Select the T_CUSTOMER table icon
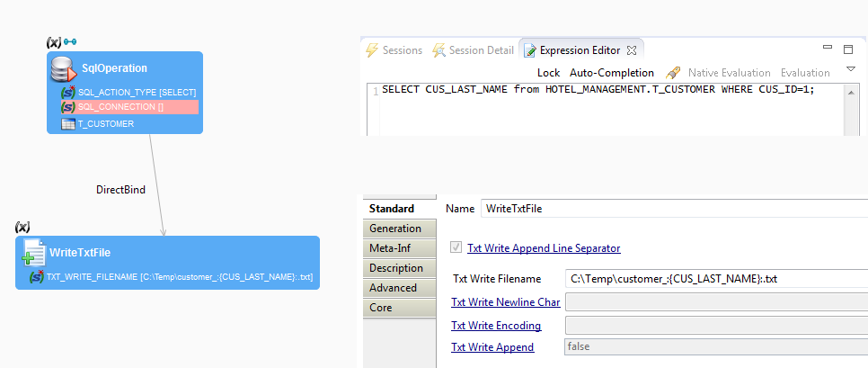Image resolution: width=868 pixels, height=368 pixels. (x=67, y=124)
